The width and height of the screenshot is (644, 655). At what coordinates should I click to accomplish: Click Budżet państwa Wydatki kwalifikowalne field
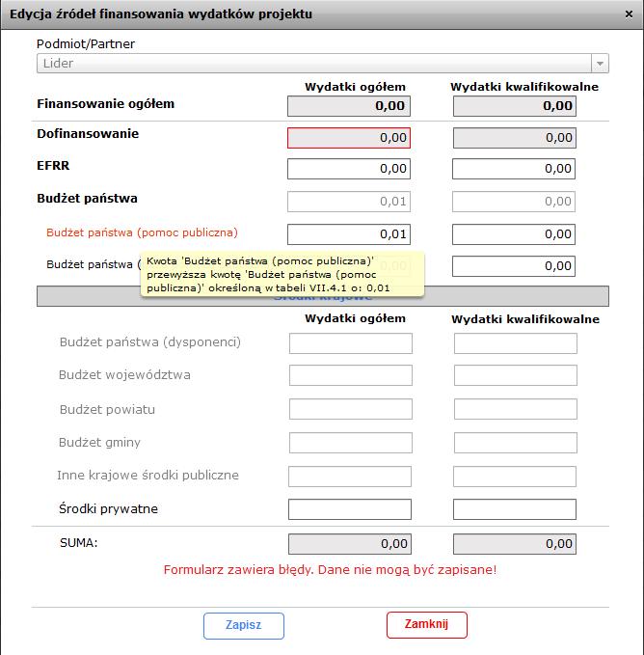coord(514,202)
